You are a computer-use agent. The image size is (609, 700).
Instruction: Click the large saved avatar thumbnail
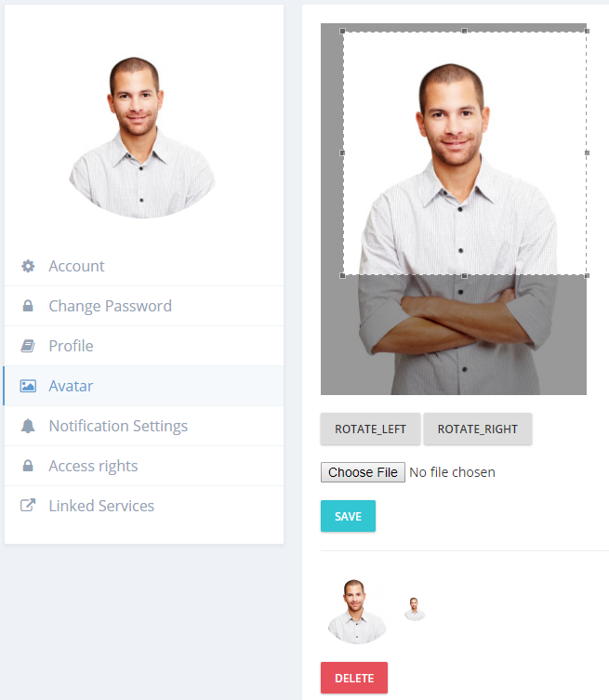point(356,612)
